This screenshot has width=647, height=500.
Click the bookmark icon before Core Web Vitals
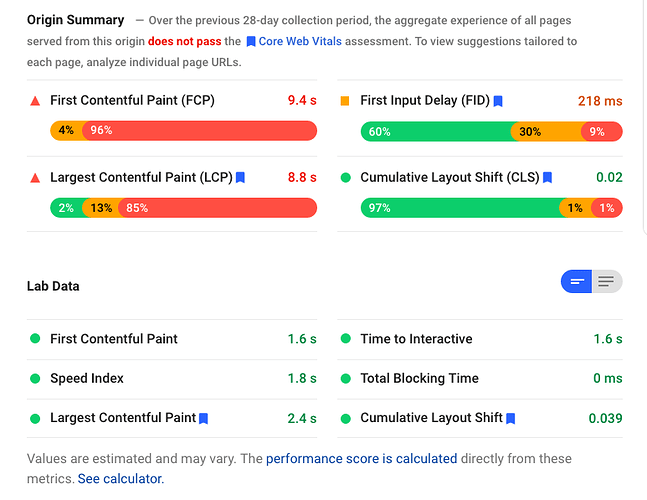pos(250,42)
